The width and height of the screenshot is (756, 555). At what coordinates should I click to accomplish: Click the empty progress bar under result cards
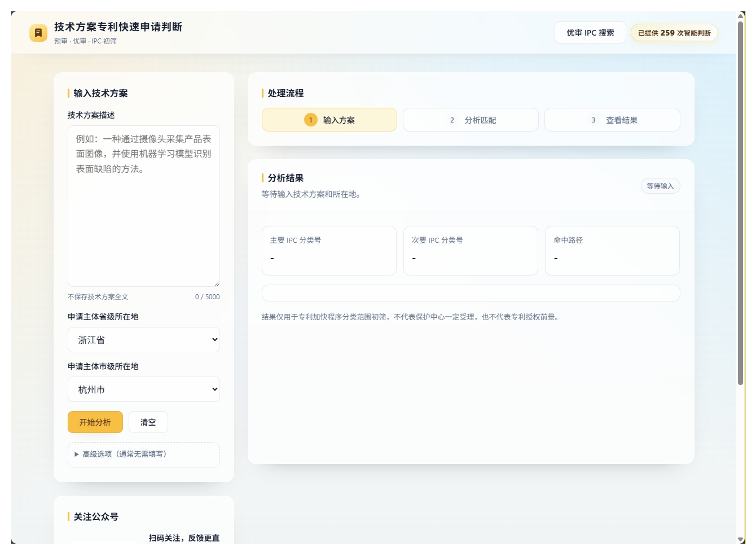[x=471, y=293]
